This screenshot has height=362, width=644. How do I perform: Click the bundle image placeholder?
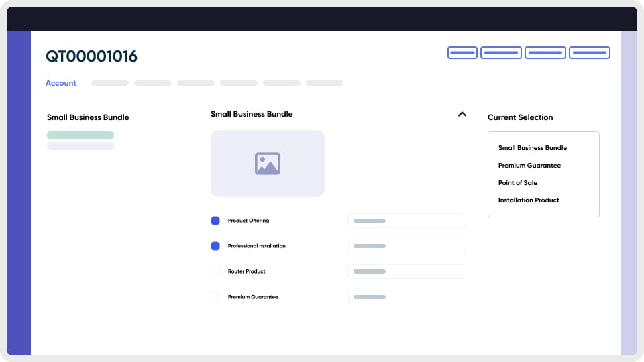268,164
